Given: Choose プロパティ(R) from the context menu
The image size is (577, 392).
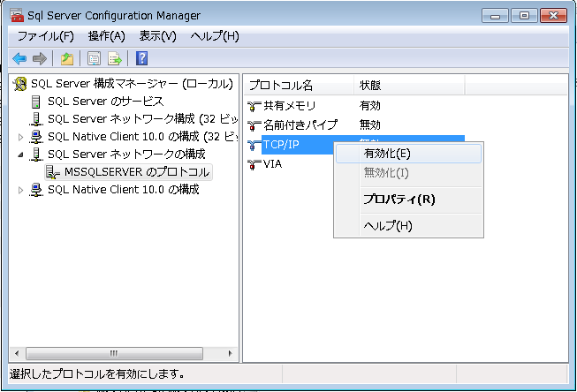Looking at the screenshot, I should click(408, 200).
